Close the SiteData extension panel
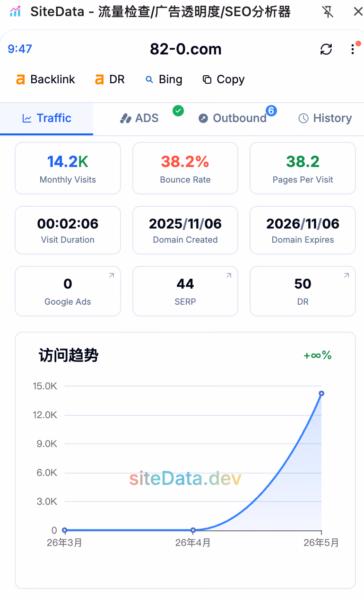This screenshot has height=598, width=364. pos(358,11)
